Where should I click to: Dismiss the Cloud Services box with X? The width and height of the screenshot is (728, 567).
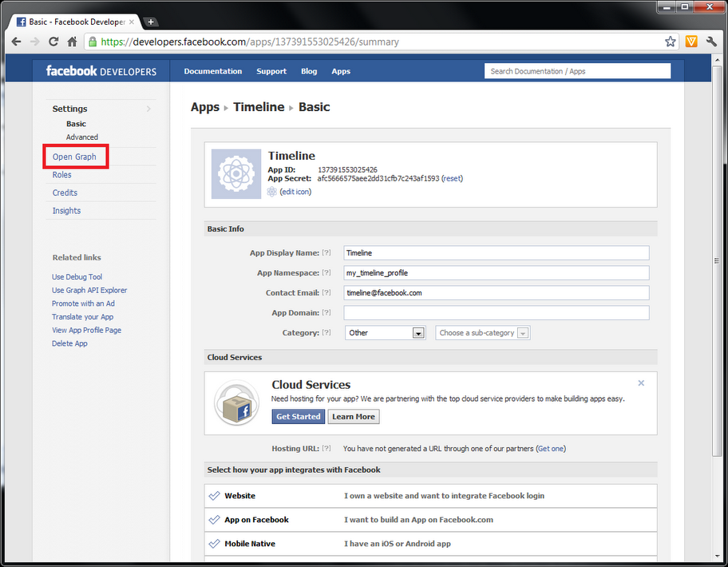pyautogui.click(x=641, y=383)
